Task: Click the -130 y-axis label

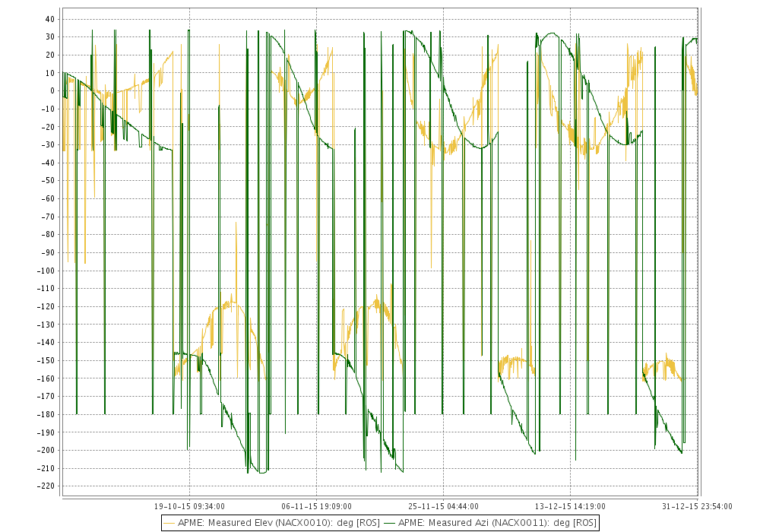Action: (46, 325)
